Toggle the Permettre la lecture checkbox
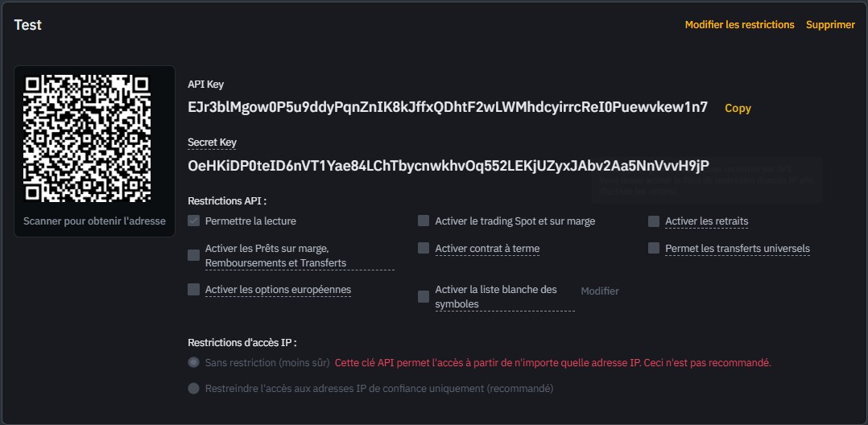The image size is (868, 425). pyautogui.click(x=193, y=221)
